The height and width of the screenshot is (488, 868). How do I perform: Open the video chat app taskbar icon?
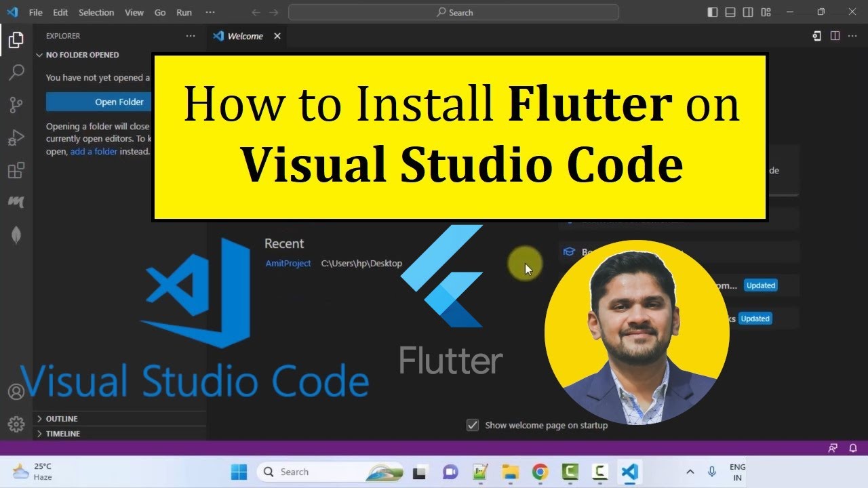point(450,472)
